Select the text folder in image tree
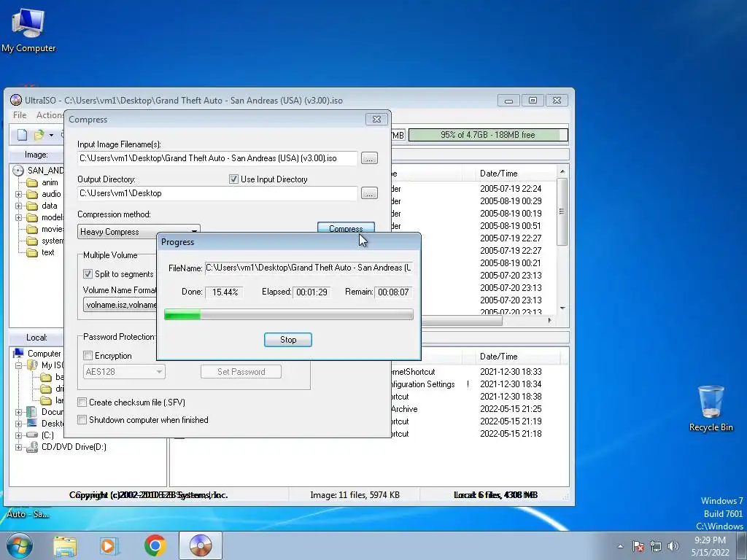The image size is (747, 560). coord(47,252)
